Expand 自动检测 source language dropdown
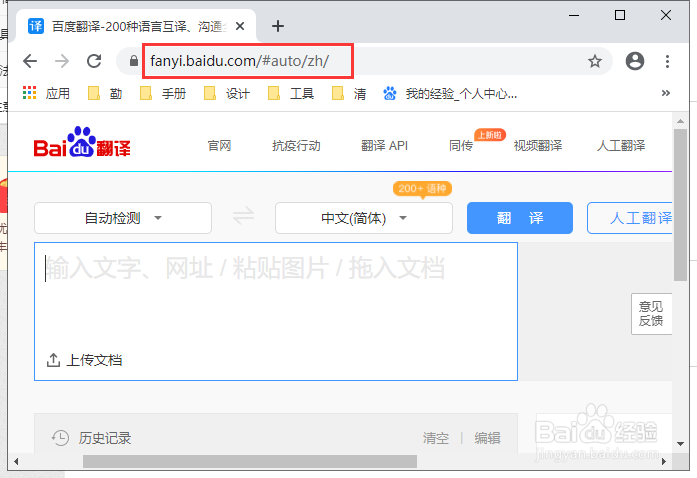This screenshot has height=478, width=697. (x=123, y=218)
